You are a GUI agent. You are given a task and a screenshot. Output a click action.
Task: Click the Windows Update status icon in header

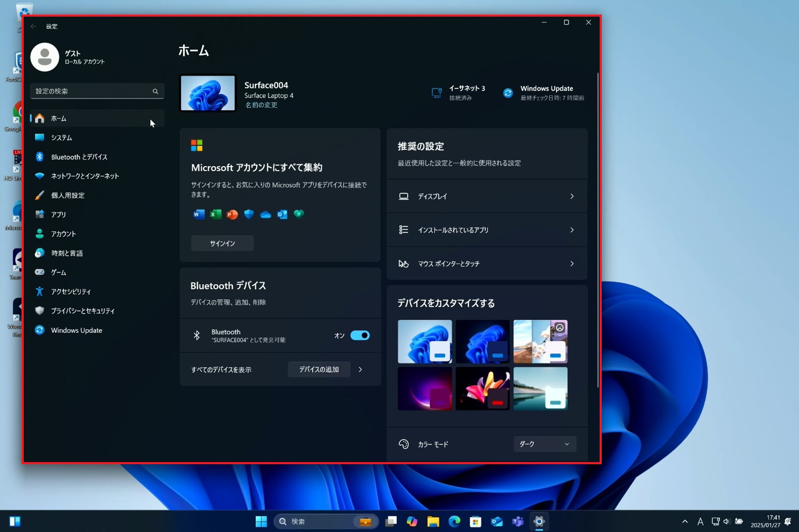coord(508,93)
